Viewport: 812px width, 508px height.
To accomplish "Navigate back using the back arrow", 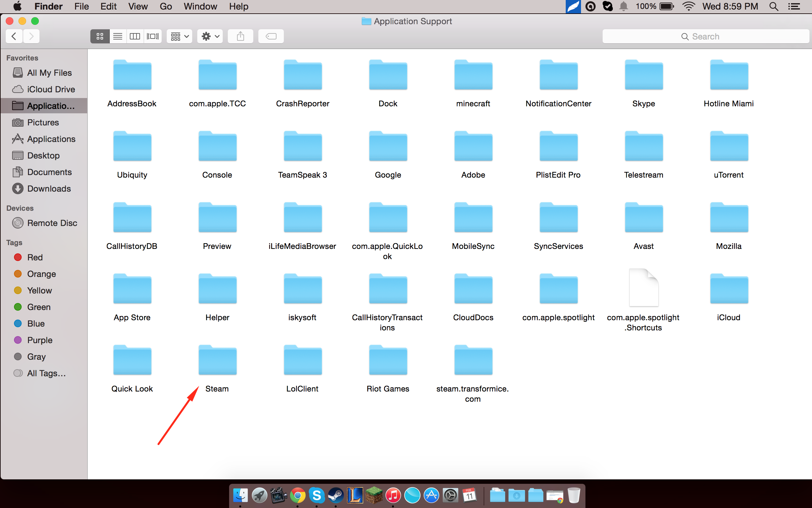I will pos(14,37).
